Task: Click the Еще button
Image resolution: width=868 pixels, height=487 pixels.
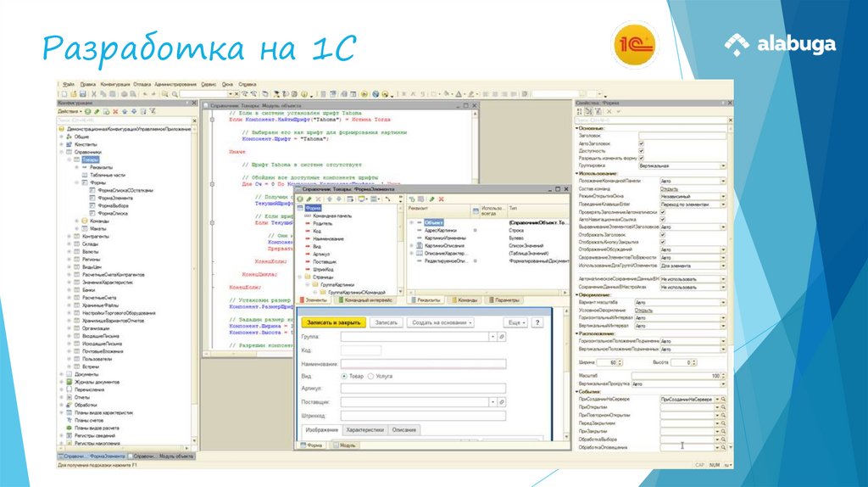Action: [515, 322]
